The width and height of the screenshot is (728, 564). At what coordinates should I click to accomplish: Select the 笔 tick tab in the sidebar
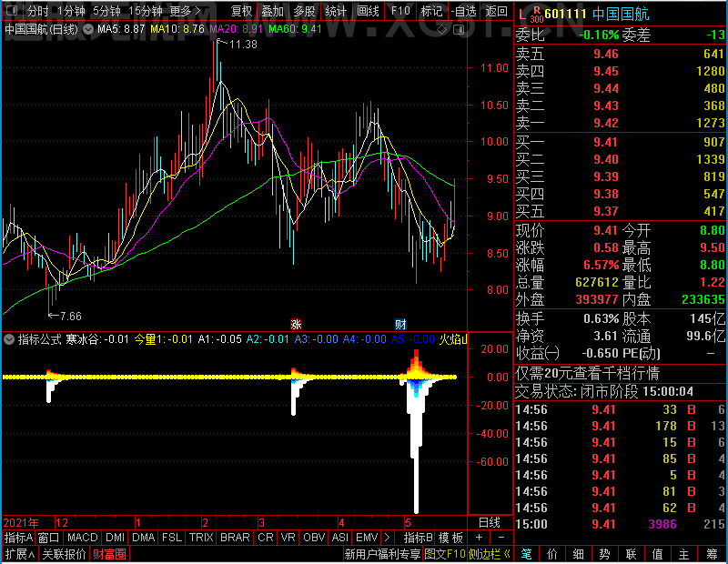(526, 554)
